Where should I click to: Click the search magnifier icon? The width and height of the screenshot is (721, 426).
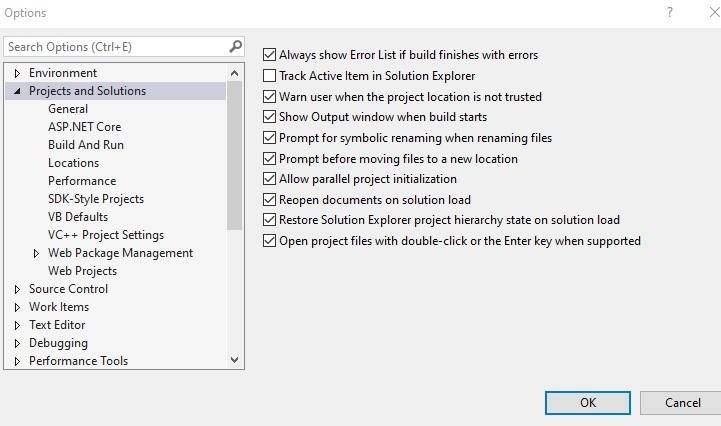(235, 46)
